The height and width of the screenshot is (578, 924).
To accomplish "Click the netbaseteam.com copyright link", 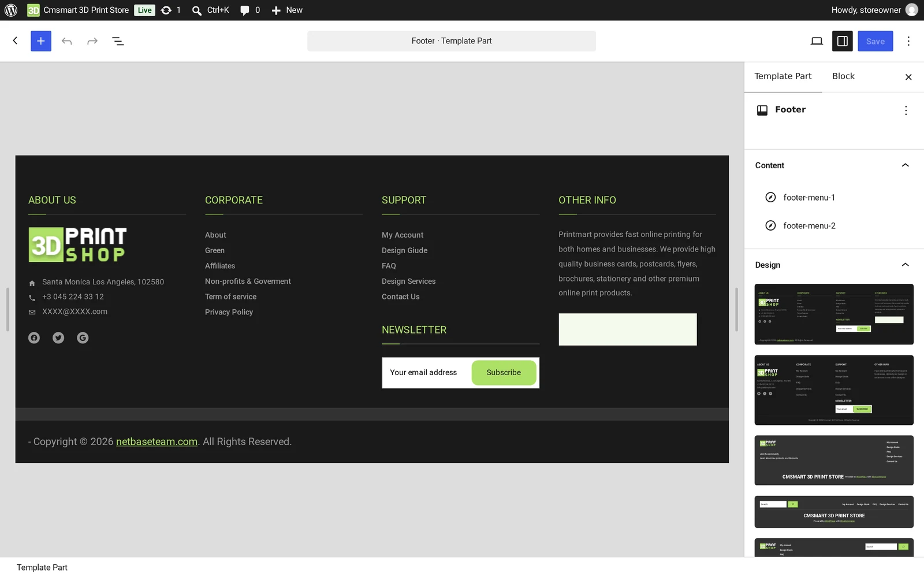I will pos(157,442).
